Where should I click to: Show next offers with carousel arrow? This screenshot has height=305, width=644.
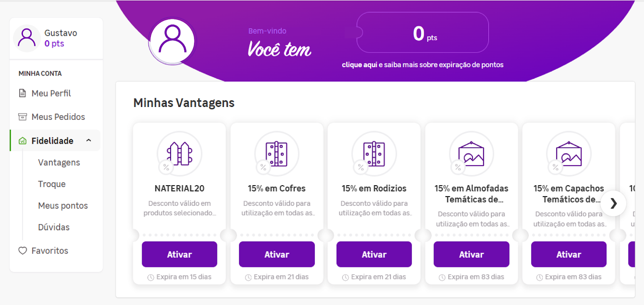(x=613, y=203)
